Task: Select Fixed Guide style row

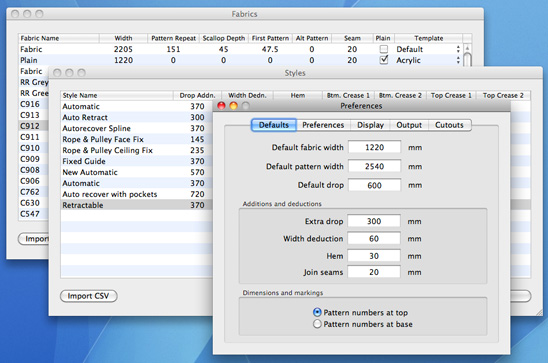Action: tap(136, 161)
